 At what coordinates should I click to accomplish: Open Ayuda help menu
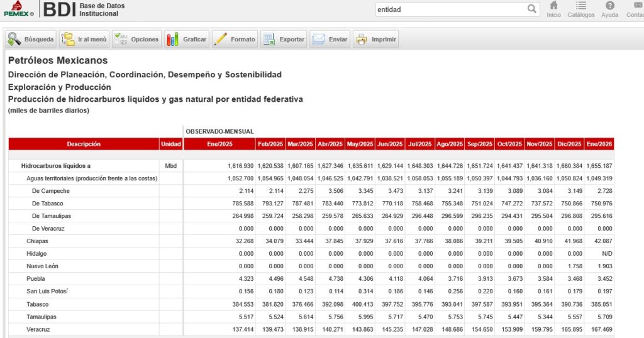click(x=609, y=9)
